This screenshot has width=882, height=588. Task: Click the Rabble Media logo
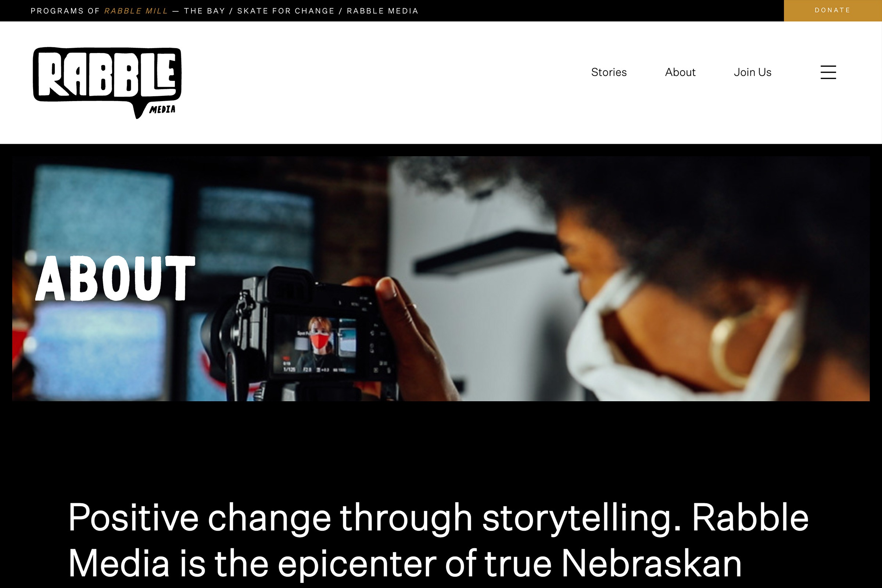pyautogui.click(x=107, y=83)
